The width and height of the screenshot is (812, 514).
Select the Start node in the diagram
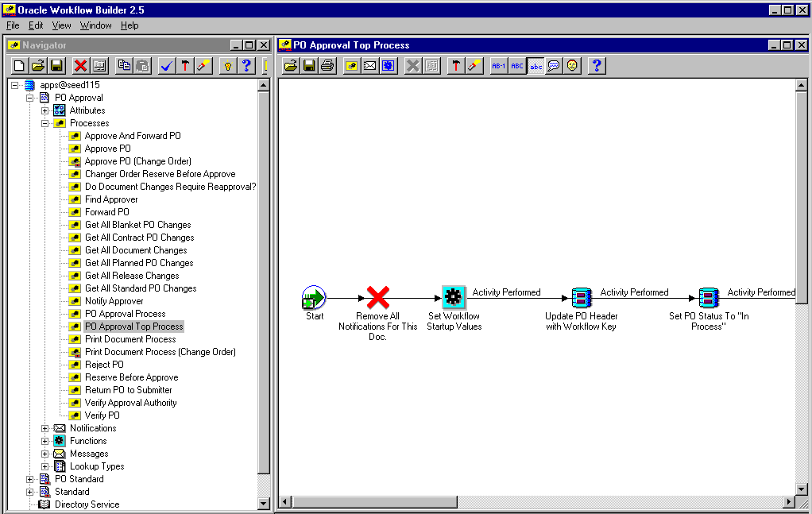[x=314, y=298]
